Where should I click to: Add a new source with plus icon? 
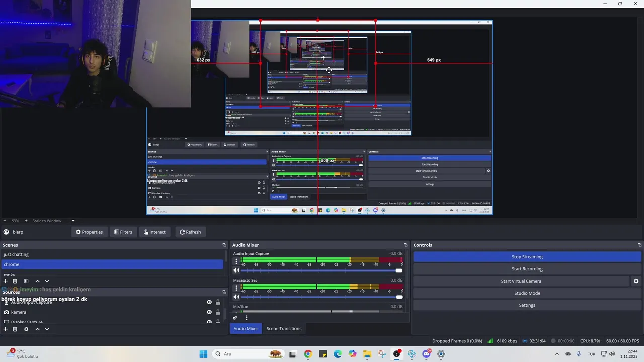tap(6, 329)
